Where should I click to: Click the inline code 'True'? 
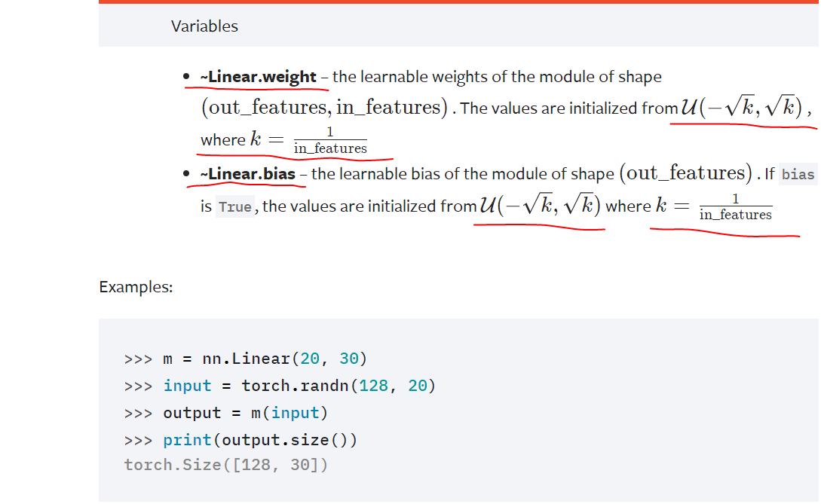tap(235, 206)
